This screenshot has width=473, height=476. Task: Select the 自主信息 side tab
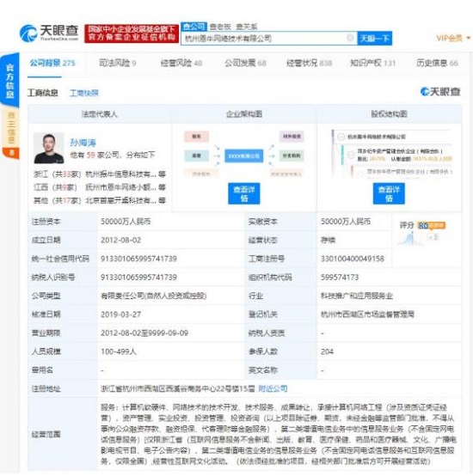(10, 127)
